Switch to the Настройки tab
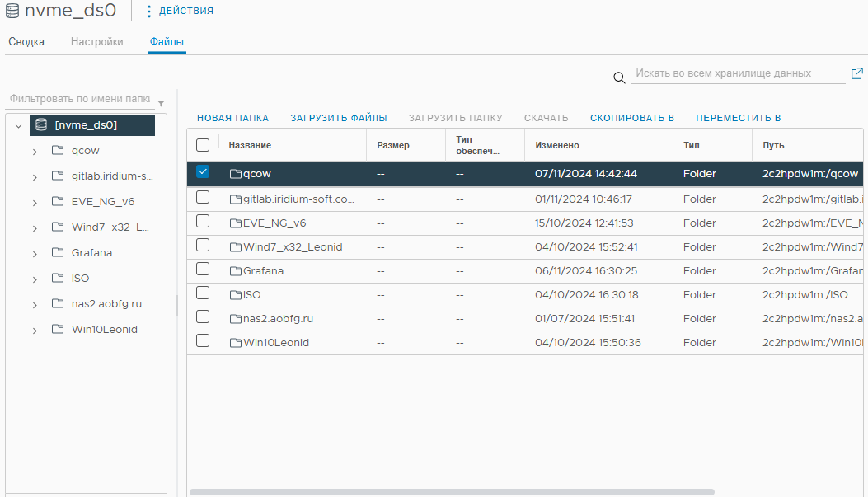 coord(97,41)
